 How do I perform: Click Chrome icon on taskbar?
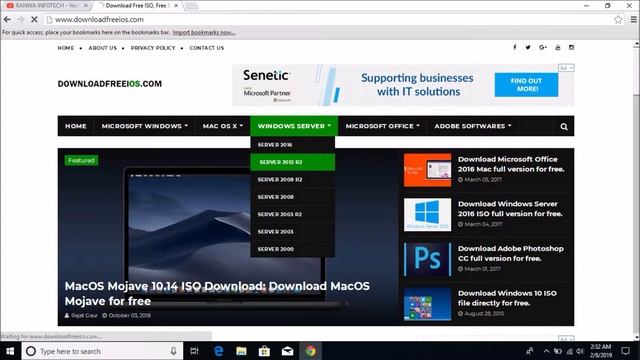(x=310, y=351)
